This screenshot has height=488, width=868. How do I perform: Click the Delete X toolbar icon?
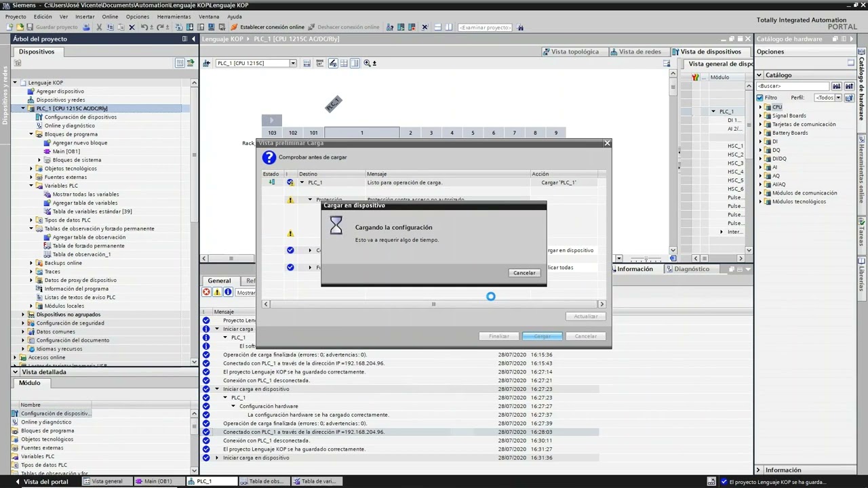pyautogui.click(x=132, y=27)
